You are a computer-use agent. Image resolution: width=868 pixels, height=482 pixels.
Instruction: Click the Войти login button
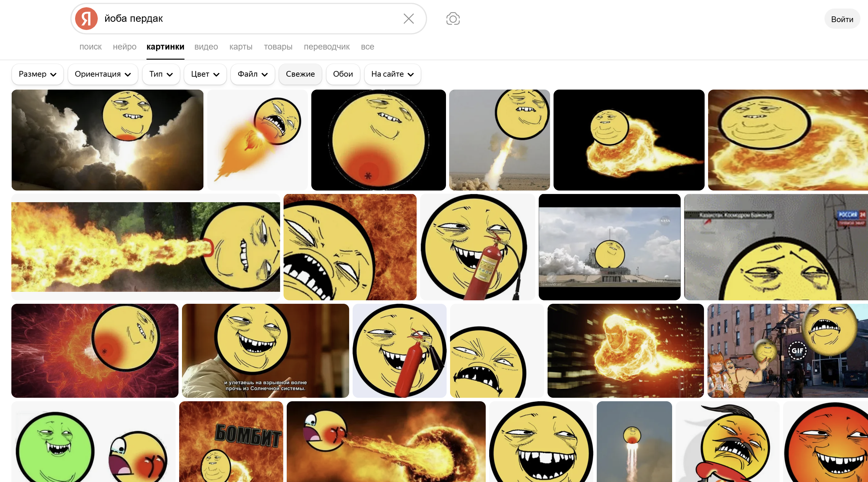tap(842, 19)
